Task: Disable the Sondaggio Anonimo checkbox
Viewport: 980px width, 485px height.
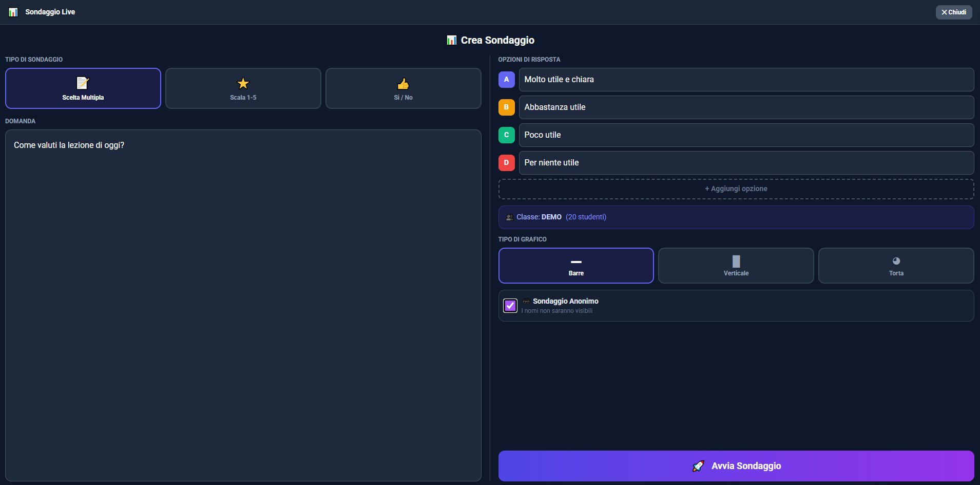Action: click(510, 306)
